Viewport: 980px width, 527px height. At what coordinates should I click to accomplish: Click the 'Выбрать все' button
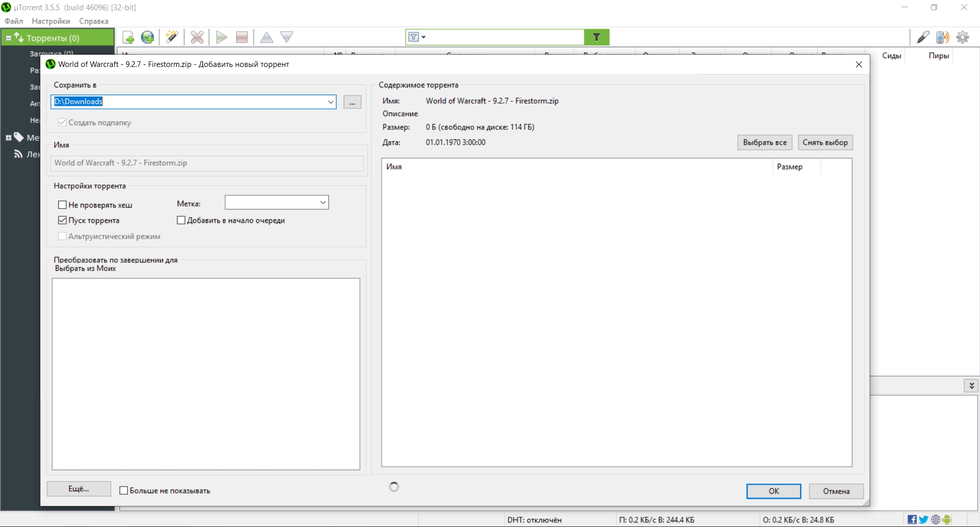[764, 143]
